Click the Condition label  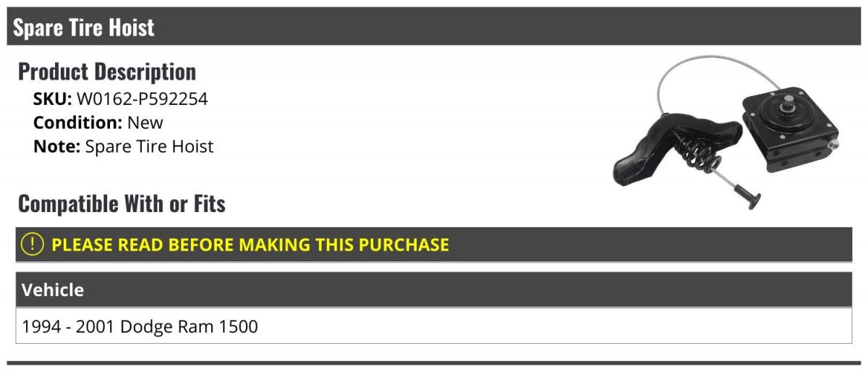pyautogui.click(x=77, y=122)
